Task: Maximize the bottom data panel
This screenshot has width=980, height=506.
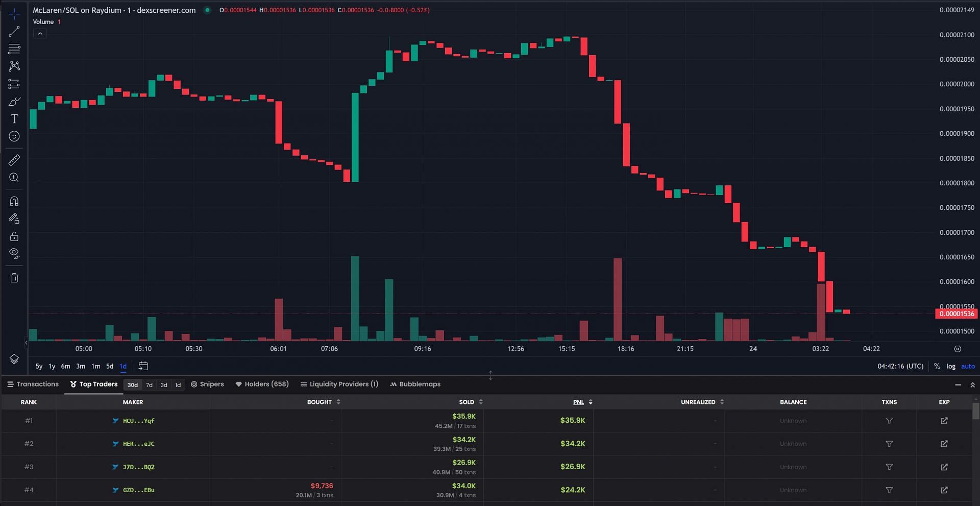Action: (x=972, y=384)
